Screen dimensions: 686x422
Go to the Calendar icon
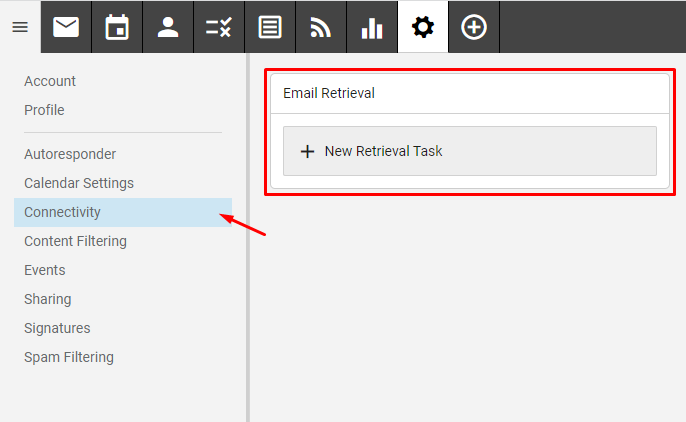pyautogui.click(x=117, y=27)
